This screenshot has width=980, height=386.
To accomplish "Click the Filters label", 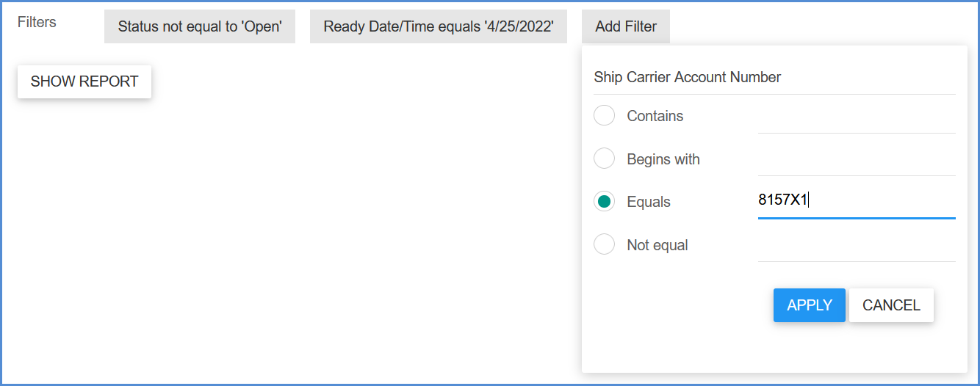I will click(37, 22).
